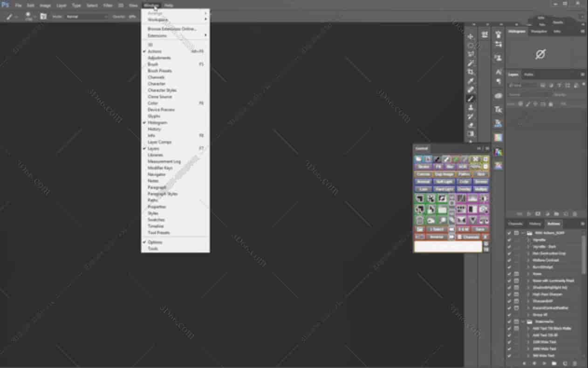Toggle the checkmark for the Vignette action
Screen dimensions: 588x368
click(x=509, y=240)
